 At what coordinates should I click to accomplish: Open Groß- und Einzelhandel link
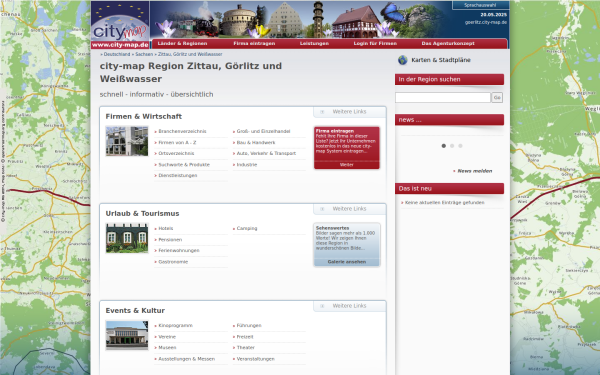(263, 131)
